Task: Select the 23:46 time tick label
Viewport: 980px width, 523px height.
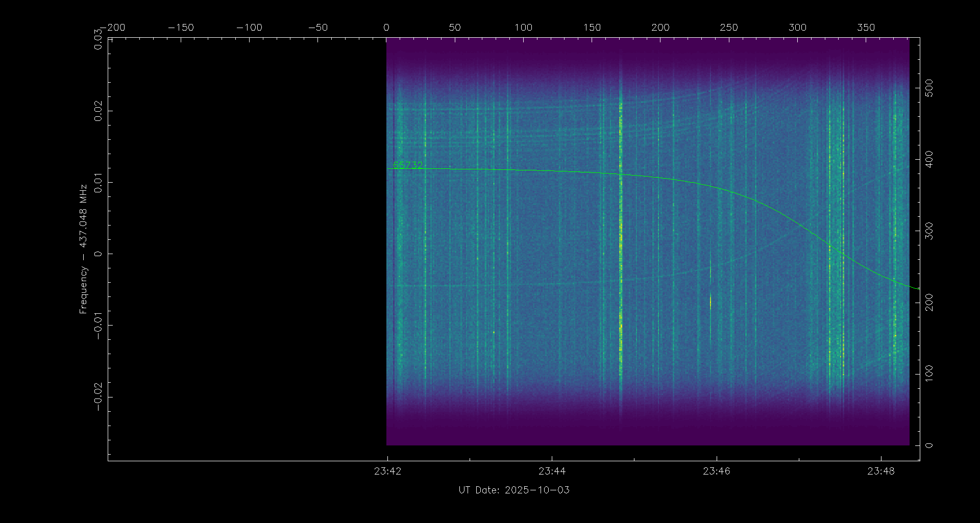Action: (x=716, y=471)
